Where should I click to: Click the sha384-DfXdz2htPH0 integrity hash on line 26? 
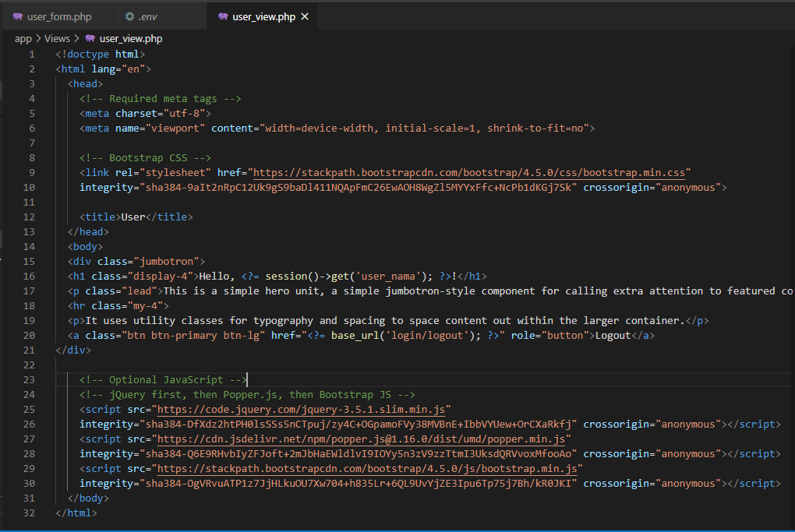coord(358,424)
